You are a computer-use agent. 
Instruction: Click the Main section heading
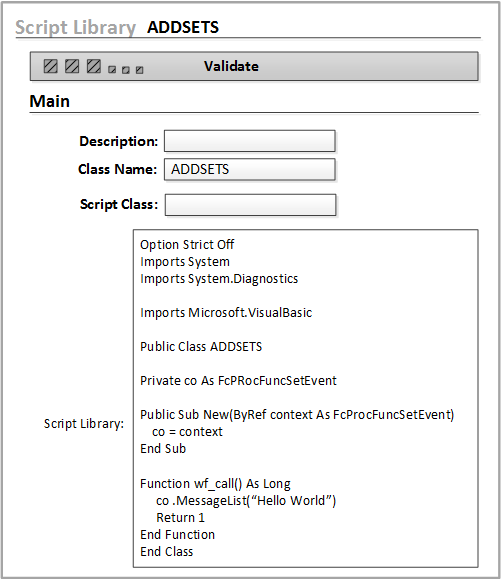50,101
